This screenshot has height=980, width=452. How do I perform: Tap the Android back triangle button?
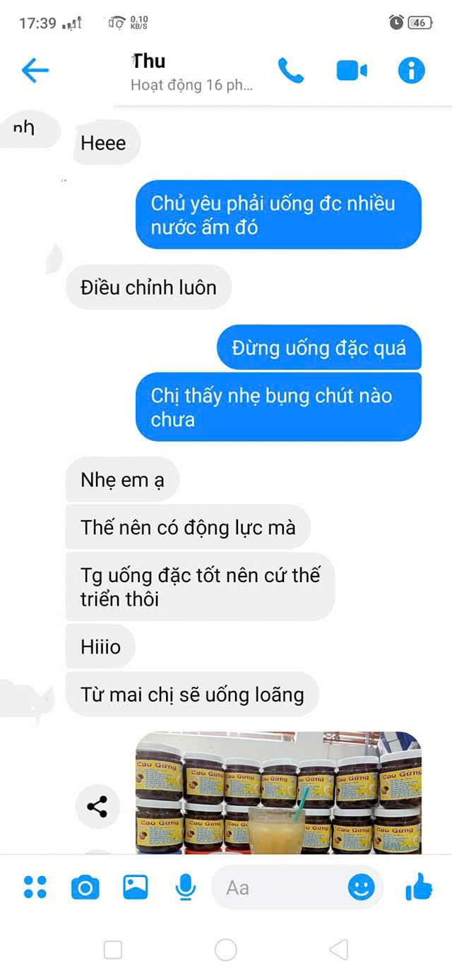[339, 950]
